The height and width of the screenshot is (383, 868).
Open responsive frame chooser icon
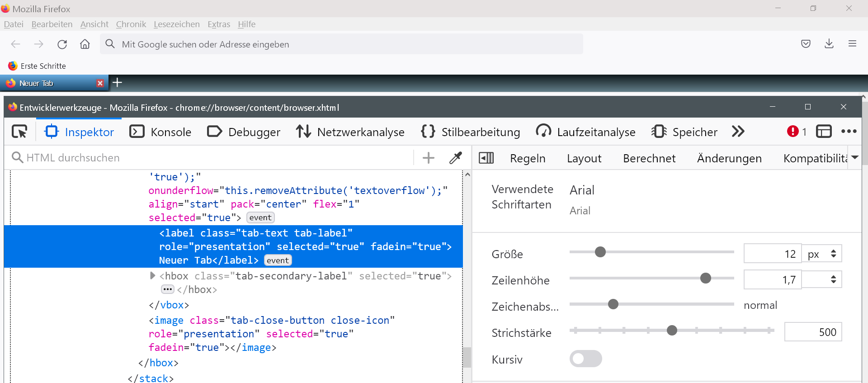[824, 132]
